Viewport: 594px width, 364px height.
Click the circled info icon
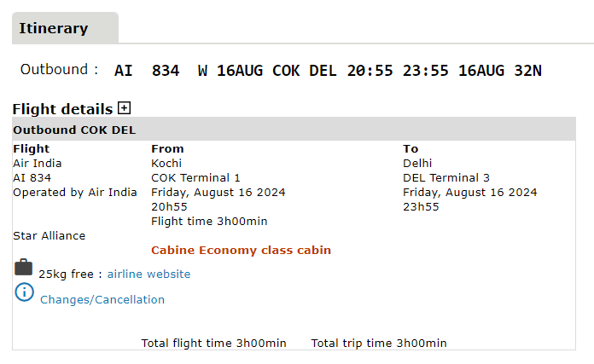coord(24,292)
